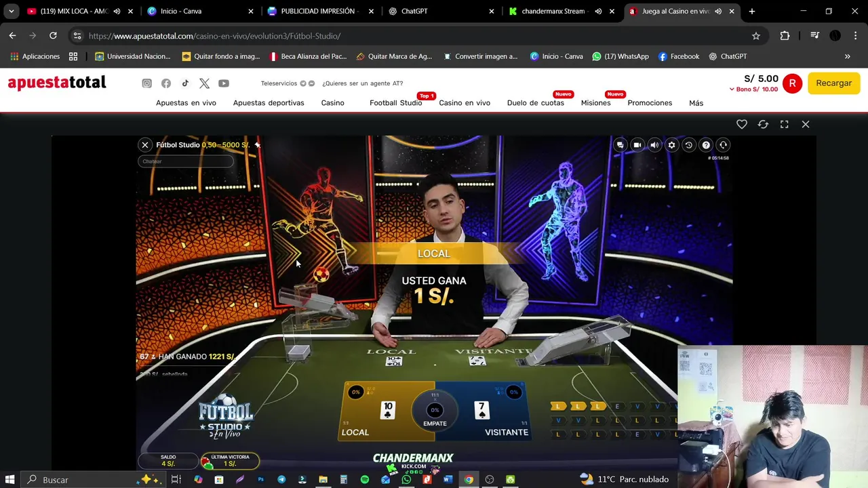Open user account avatar R

tap(792, 83)
